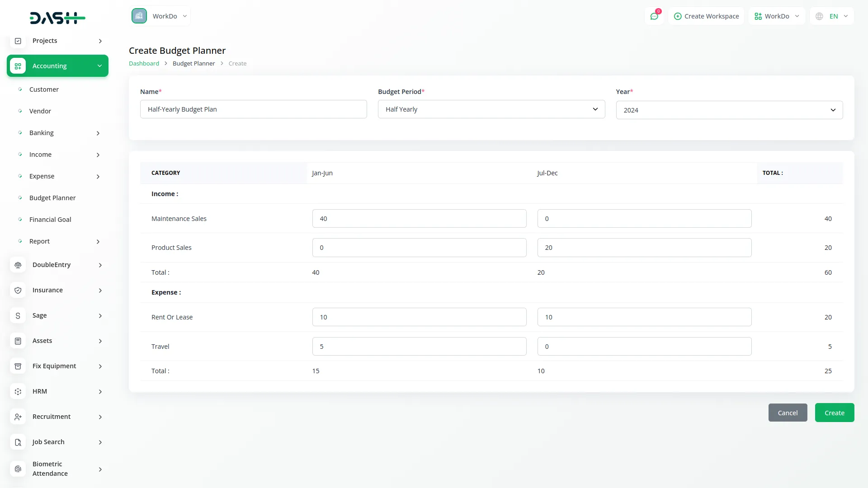Screen dimensions: 868x488
Task: Open Budget Planner in sidebar
Action: 52,198
